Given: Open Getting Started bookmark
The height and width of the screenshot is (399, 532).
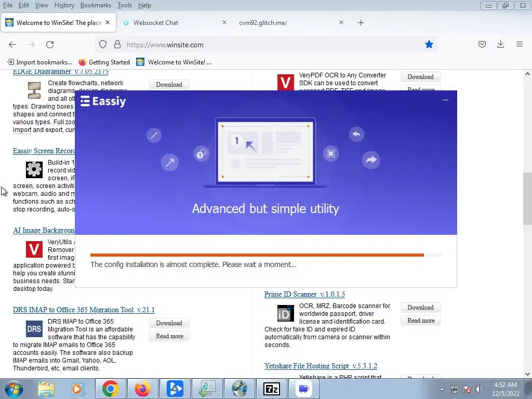Looking at the screenshot, I should pyautogui.click(x=104, y=62).
